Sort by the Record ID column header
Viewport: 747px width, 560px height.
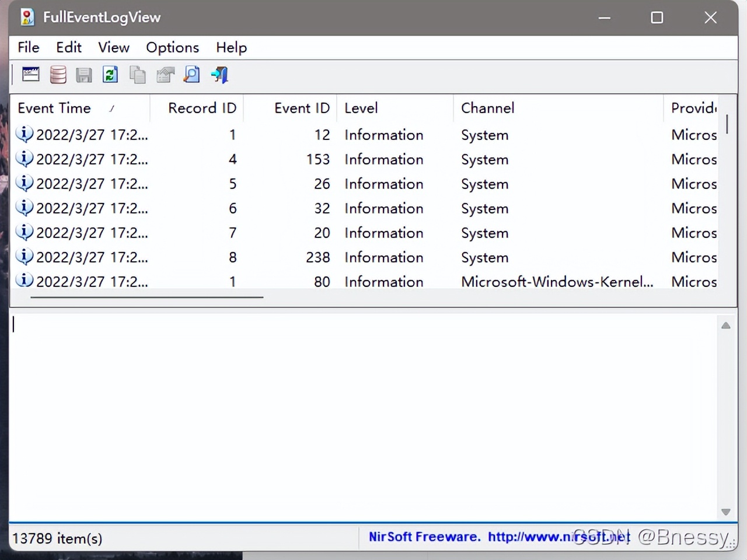coord(201,108)
